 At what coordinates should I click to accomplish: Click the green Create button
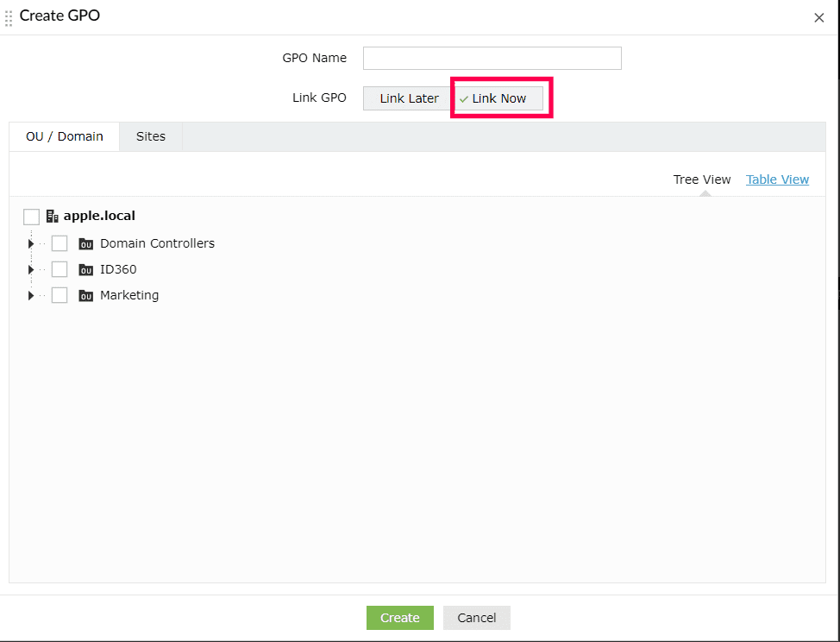pyautogui.click(x=400, y=618)
